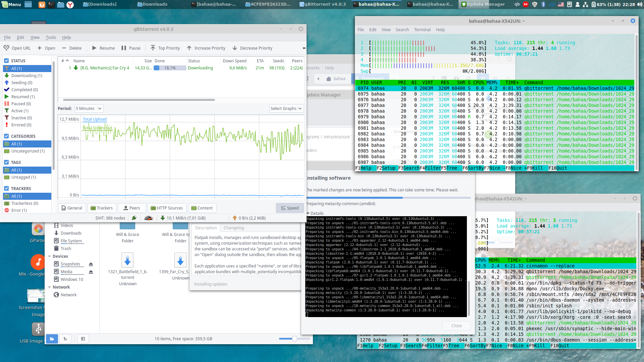Resume the torrent with the Resume icon
The height and width of the screenshot is (362, 644).
tap(95, 48)
